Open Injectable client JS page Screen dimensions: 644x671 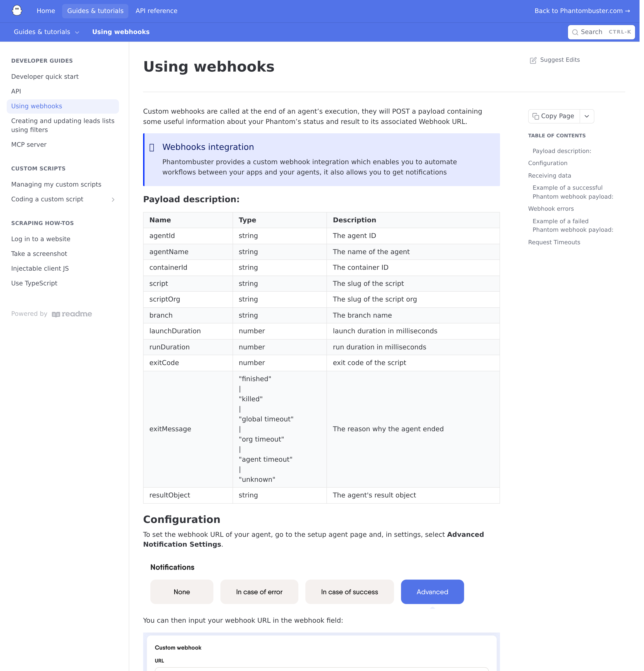40,268
